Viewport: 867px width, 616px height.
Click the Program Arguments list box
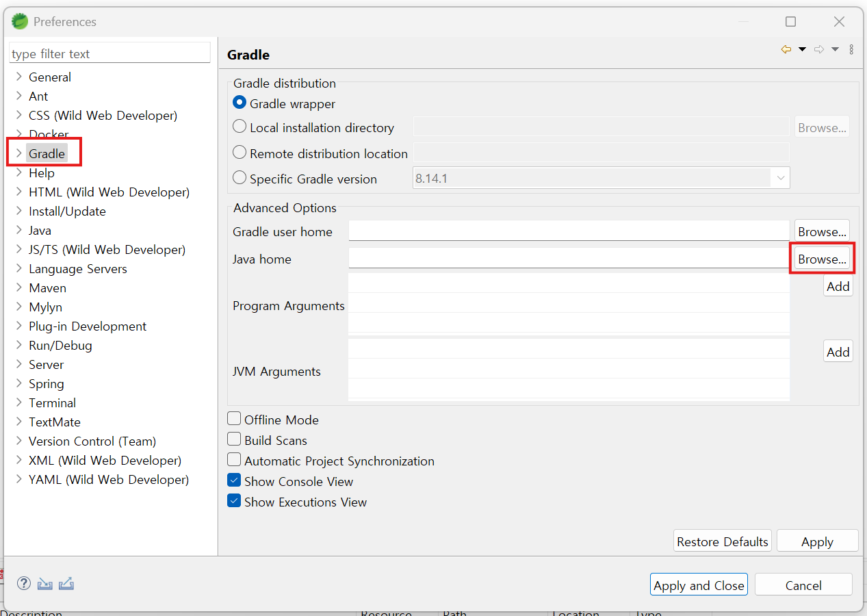coord(569,304)
